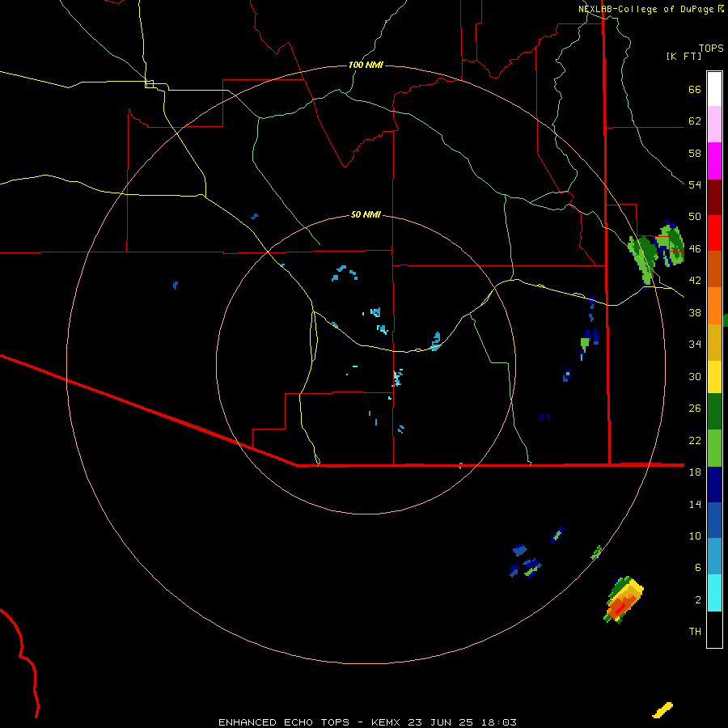This screenshot has width=728, height=728.
Task: Select the dark red (maroon) legend band
Action: tap(714, 197)
